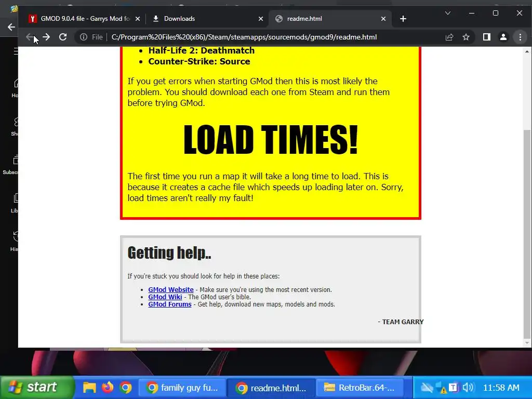The width and height of the screenshot is (532, 399).
Task: Click the network warning tray icon
Action: (441, 388)
